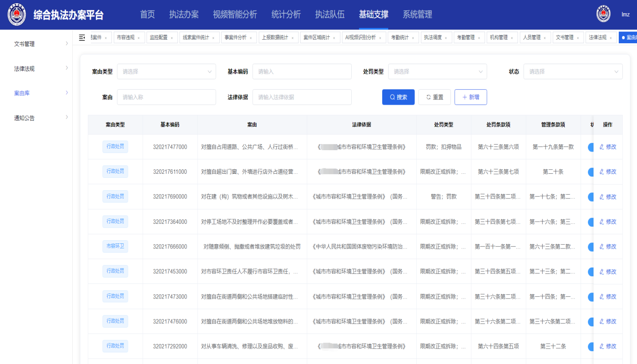Viewport: 637px width, 364px height.
Task: Open 系统管理 in the top navigation
Action: click(x=417, y=15)
